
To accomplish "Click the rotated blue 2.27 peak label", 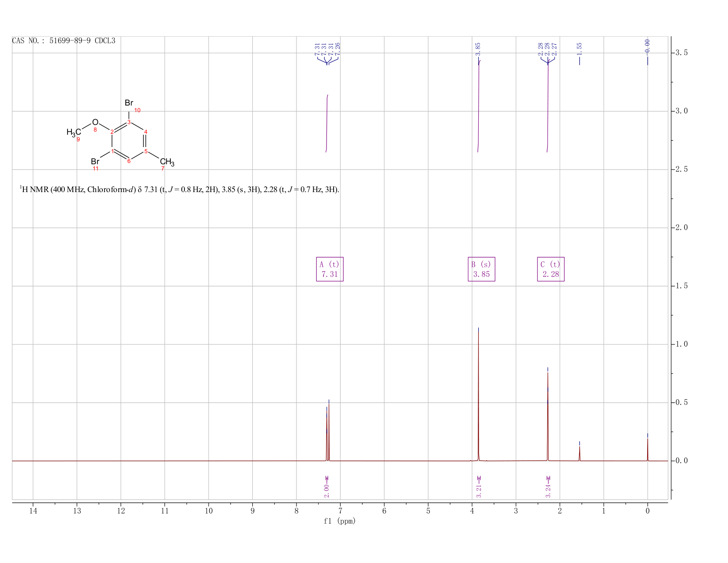I will point(555,49).
